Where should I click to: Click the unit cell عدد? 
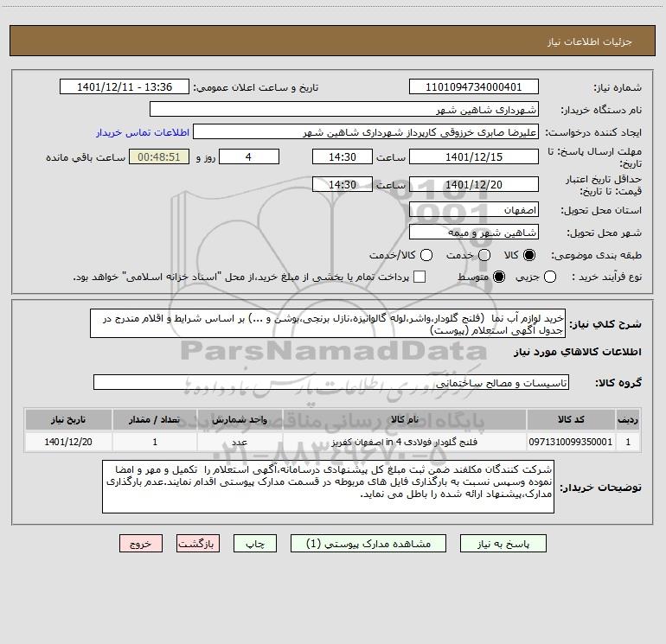240,442
